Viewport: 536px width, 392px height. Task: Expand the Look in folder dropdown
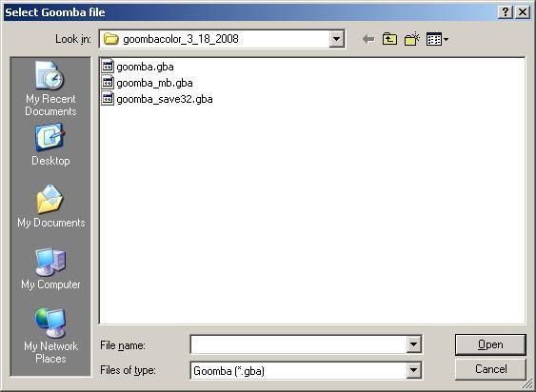(337, 39)
